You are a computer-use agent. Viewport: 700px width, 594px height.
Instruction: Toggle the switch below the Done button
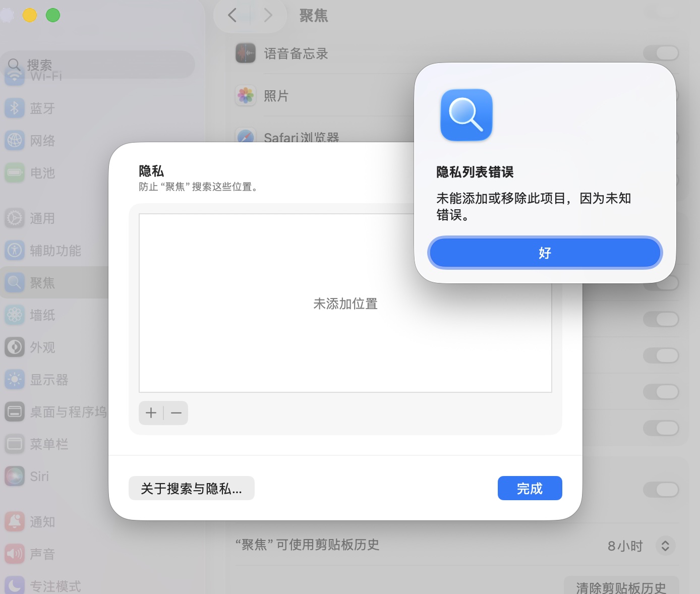coord(661,489)
